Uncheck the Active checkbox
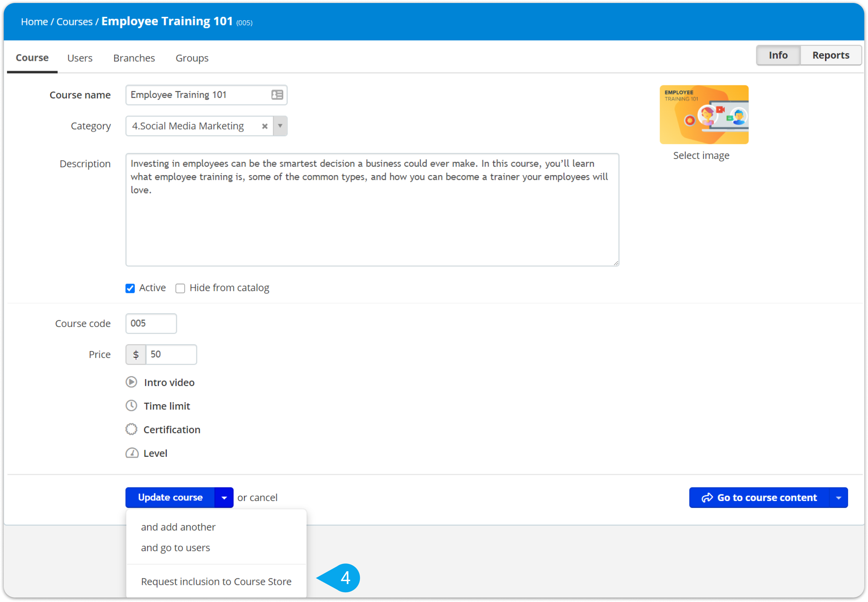This screenshot has width=868, height=602. [130, 288]
